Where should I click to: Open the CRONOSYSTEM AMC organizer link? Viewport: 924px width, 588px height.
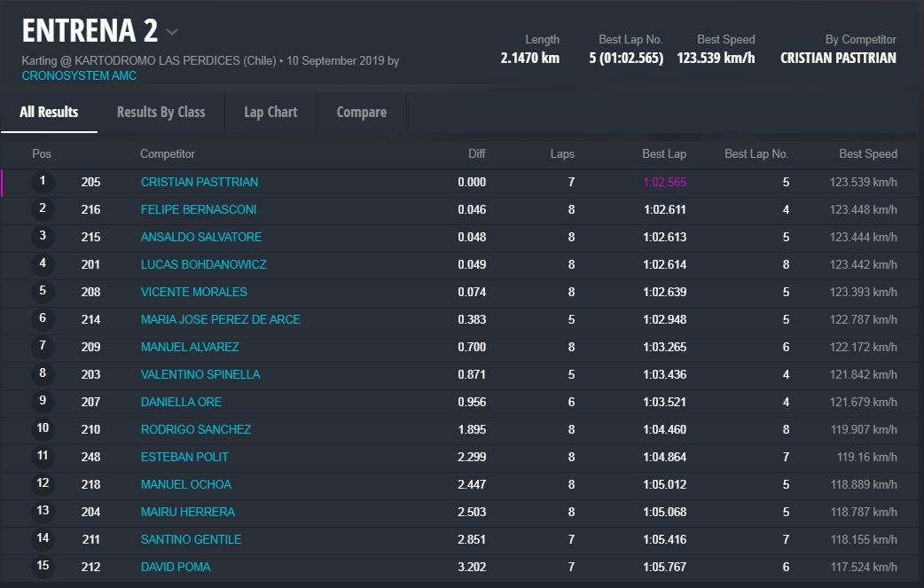79,76
